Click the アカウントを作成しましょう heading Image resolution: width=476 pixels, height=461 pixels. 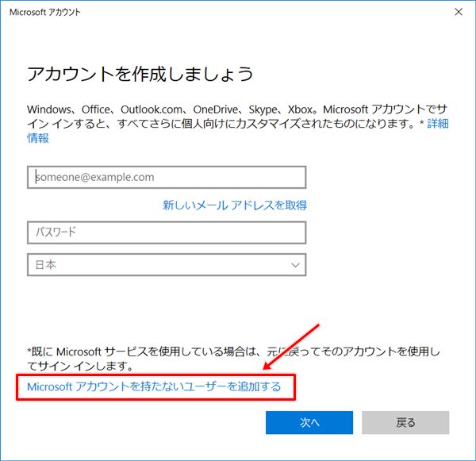click(140, 74)
